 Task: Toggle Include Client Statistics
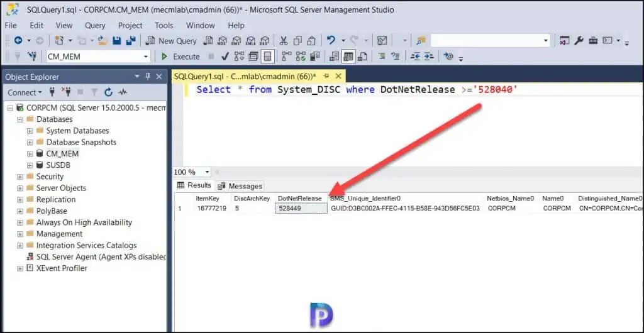pyautogui.click(x=315, y=56)
